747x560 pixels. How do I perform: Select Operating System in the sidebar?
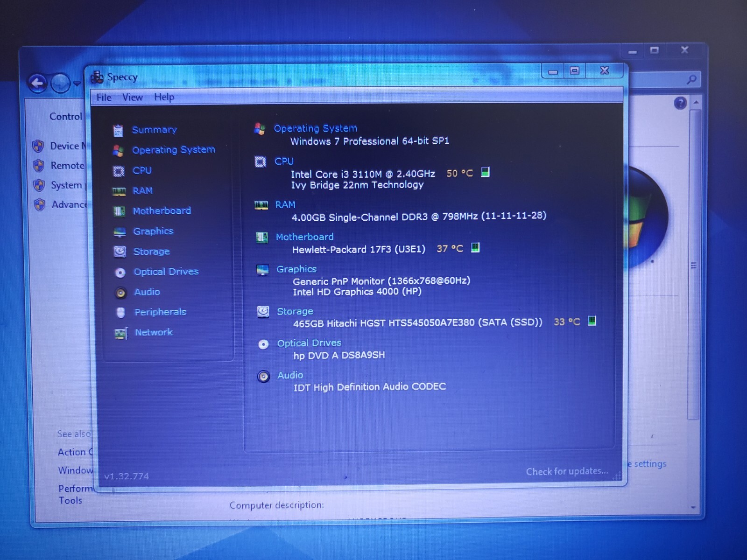[173, 150]
